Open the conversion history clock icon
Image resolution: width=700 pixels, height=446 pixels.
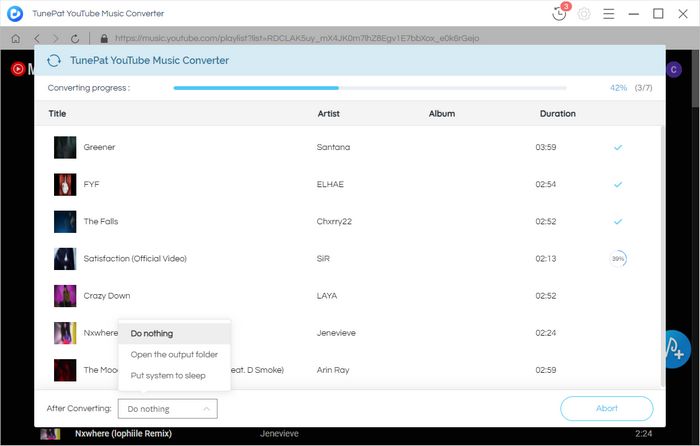(x=559, y=13)
